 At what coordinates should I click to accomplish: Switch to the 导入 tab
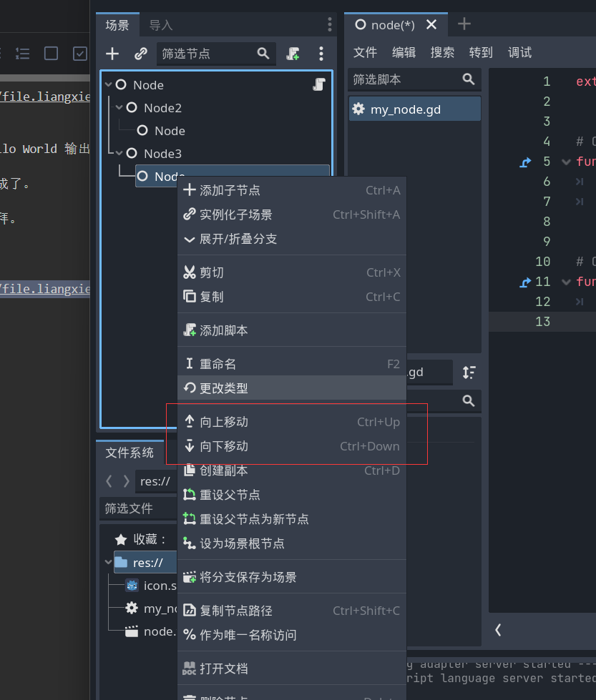tap(161, 25)
